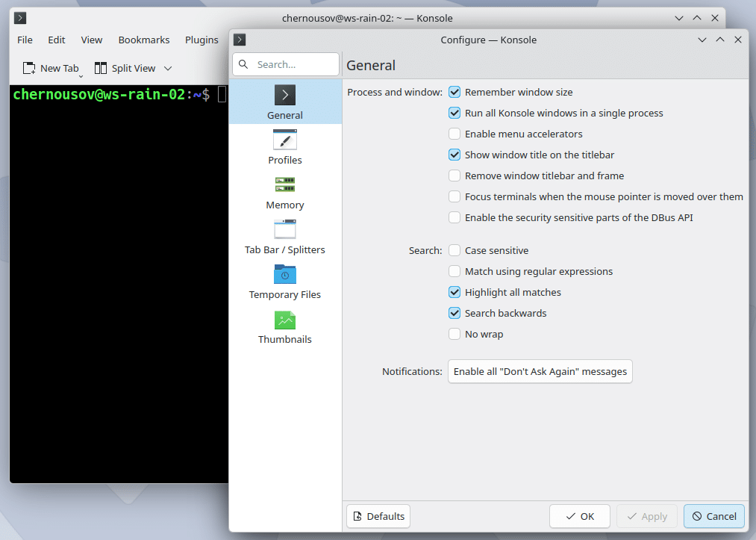The width and height of the screenshot is (756, 540).
Task: Click the settings Search field
Action: [x=286, y=64]
